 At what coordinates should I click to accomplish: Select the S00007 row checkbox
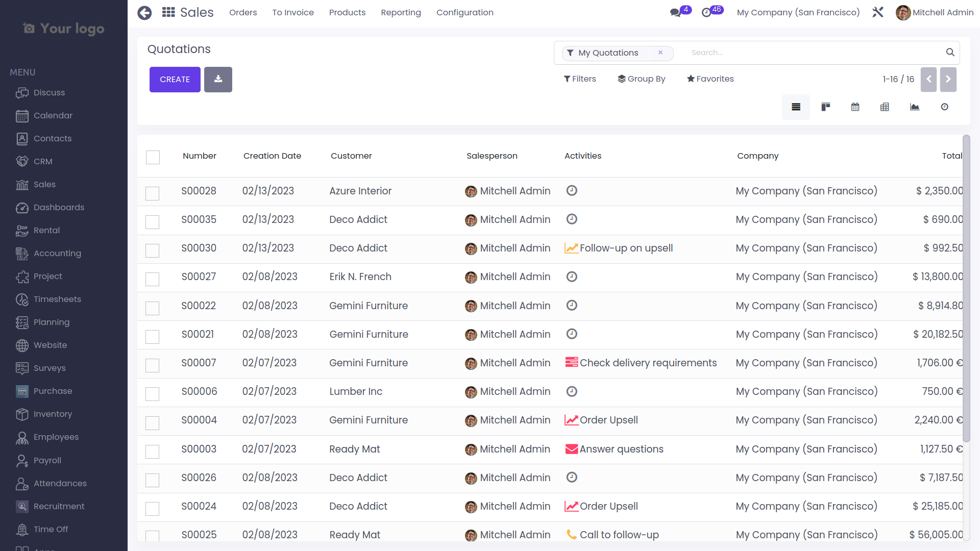[x=153, y=365]
